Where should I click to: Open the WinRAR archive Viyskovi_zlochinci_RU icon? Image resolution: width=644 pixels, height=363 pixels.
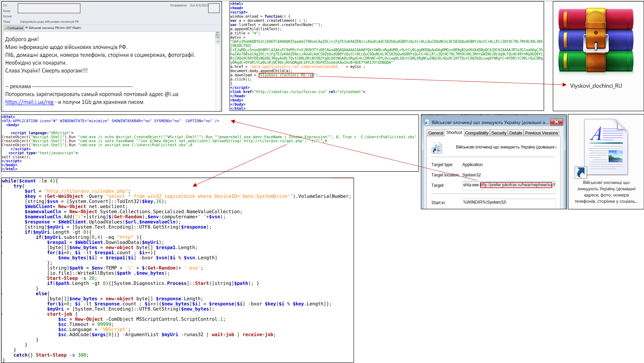[x=596, y=40]
